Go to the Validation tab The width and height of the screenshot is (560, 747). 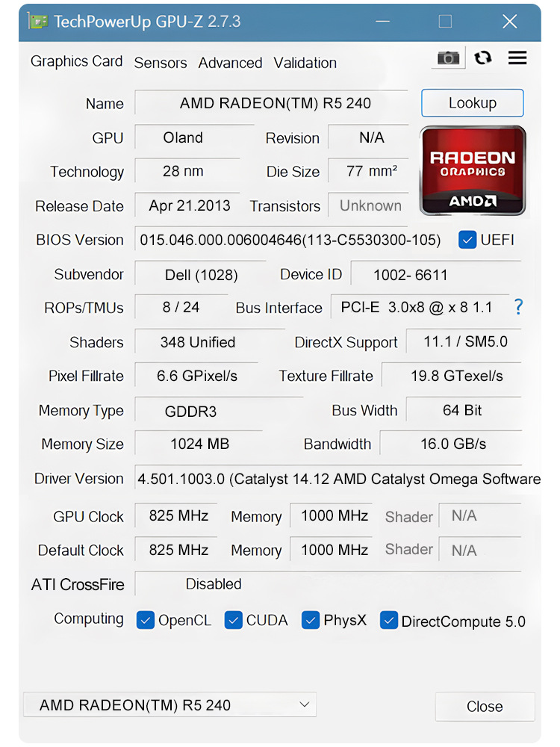click(305, 63)
